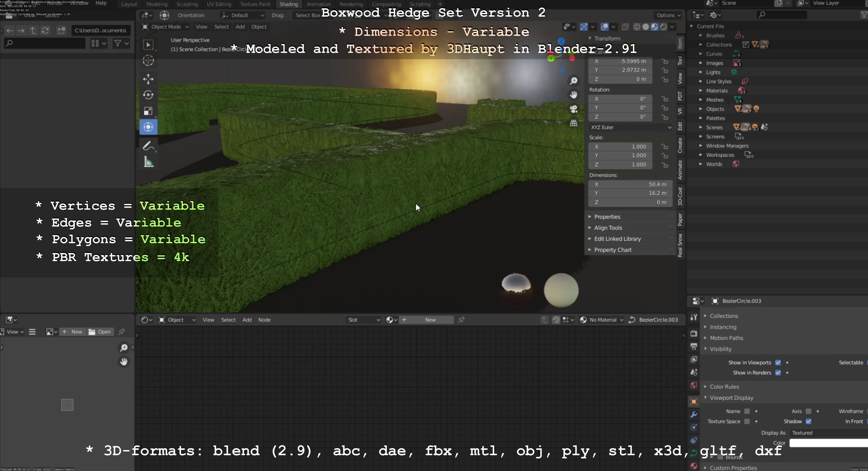Image resolution: width=868 pixels, height=471 pixels.
Task: Activate the Scale tool
Action: 148,111
